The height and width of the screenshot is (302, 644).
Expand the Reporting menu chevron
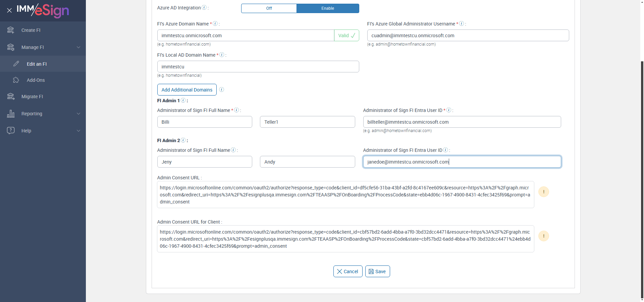click(78, 114)
